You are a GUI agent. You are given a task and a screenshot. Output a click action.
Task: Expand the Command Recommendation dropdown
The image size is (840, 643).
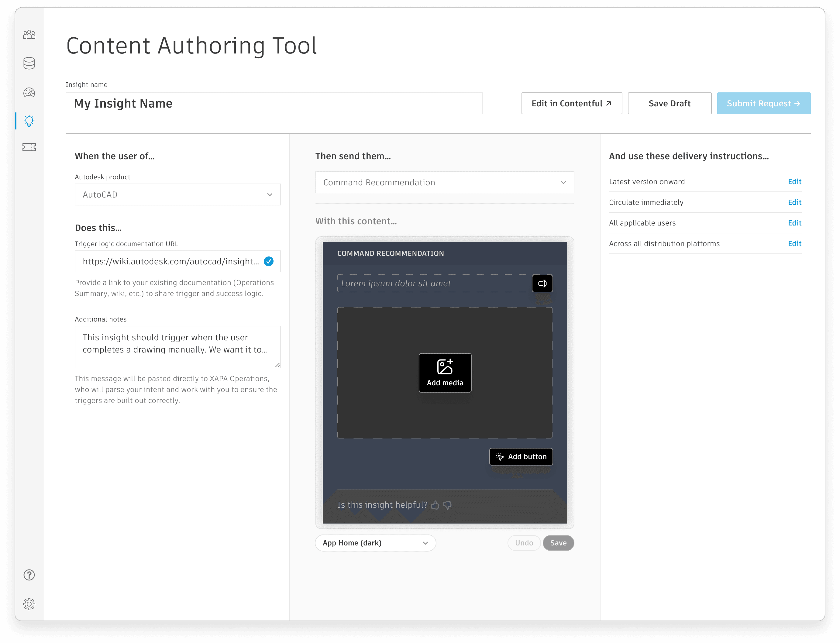(x=445, y=182)
